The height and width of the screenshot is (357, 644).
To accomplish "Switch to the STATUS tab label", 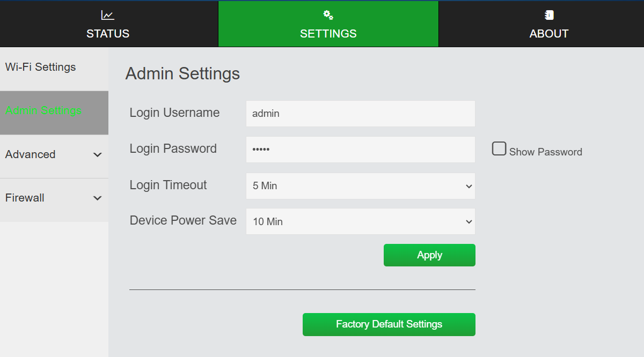I will tap(108, 34).
